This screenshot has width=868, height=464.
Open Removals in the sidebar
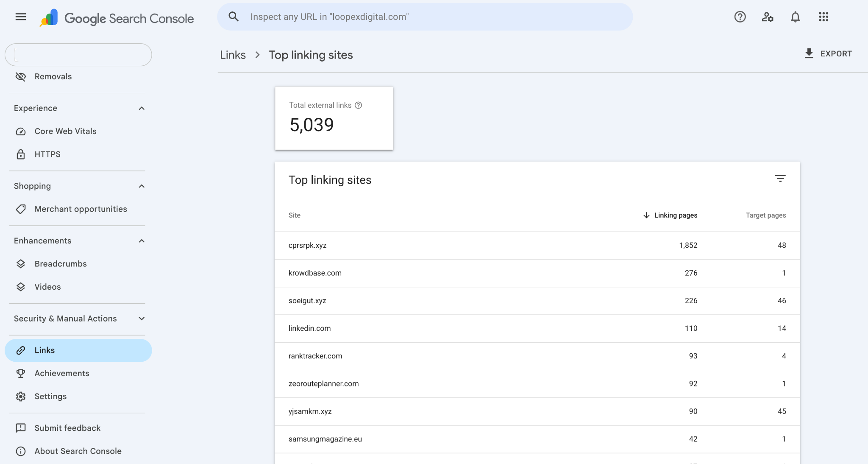pos(78,77)
